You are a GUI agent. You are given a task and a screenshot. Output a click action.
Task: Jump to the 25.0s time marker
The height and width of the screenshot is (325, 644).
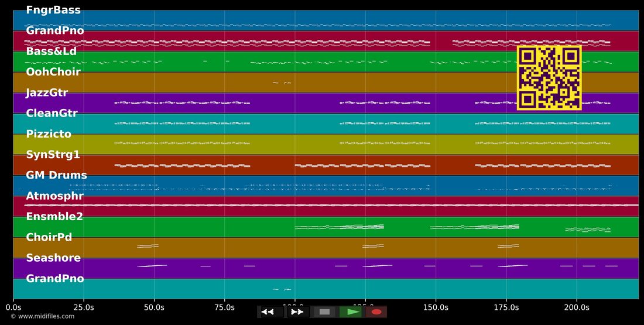tap(84, 307)
